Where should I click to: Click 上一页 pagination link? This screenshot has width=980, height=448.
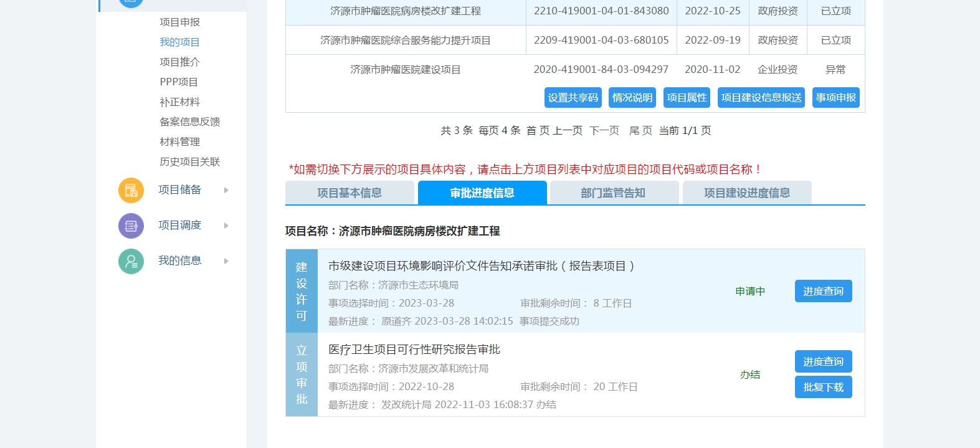(x=568, y=131)
